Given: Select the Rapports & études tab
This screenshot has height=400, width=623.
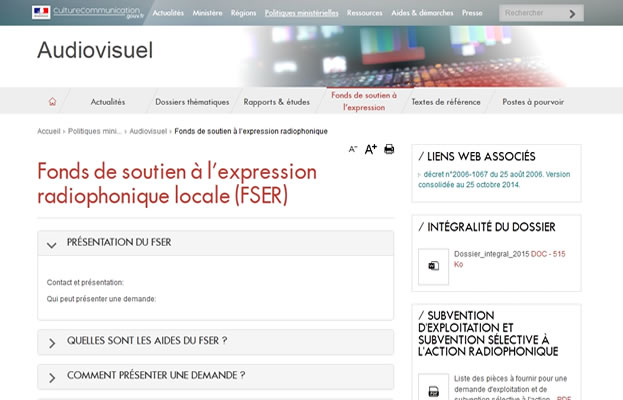Looking at the screenshot, I should (277, 102).
